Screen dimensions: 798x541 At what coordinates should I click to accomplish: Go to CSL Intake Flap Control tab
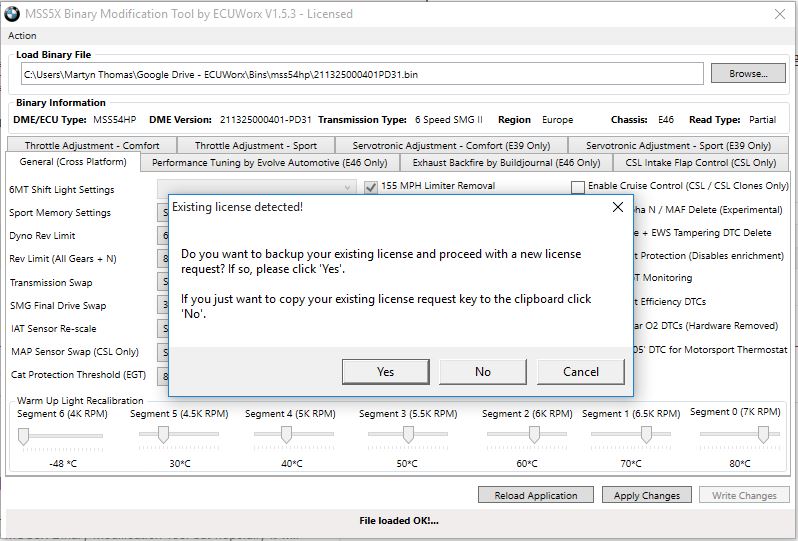click(x=700, y=163)
